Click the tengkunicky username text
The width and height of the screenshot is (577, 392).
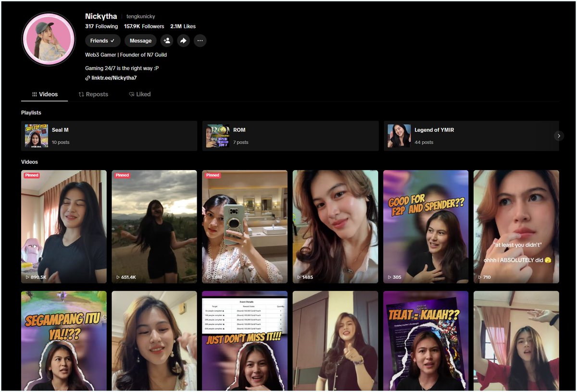point(141,16)
